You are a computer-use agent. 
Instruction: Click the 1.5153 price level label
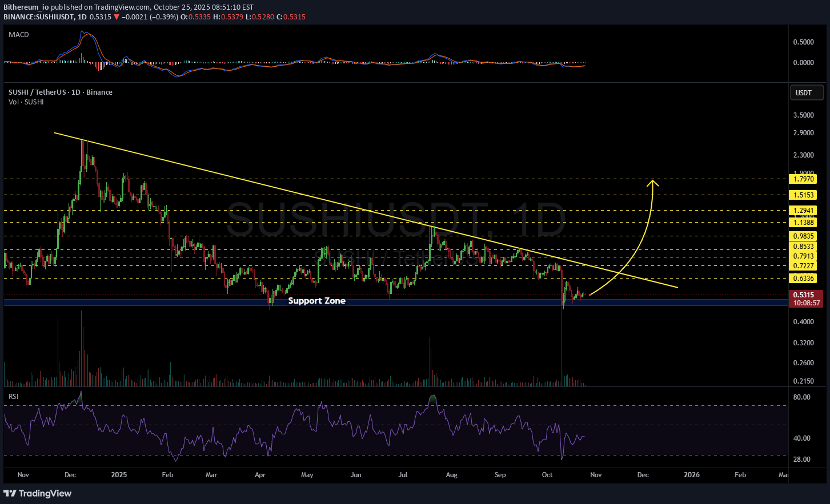pos(803,195)
